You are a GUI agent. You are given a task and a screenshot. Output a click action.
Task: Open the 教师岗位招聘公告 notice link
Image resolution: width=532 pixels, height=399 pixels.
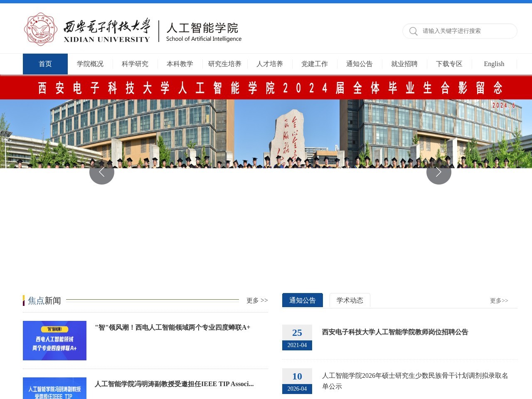[x=394, y=332]
